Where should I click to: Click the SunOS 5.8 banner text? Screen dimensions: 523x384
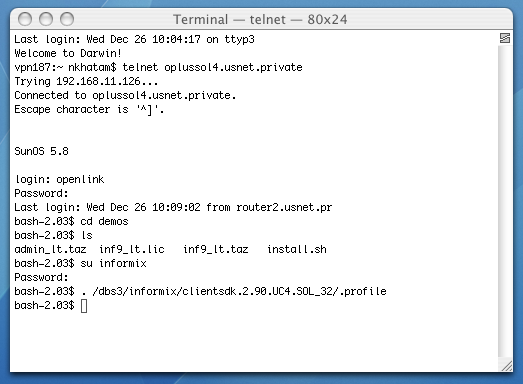[41, 151]
